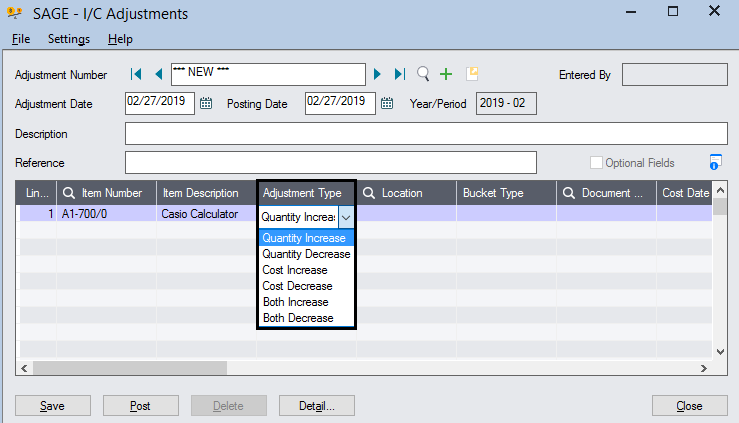Click the Bucket Type column header
This screenshot has width=739, height=423.
coord(506,193)
